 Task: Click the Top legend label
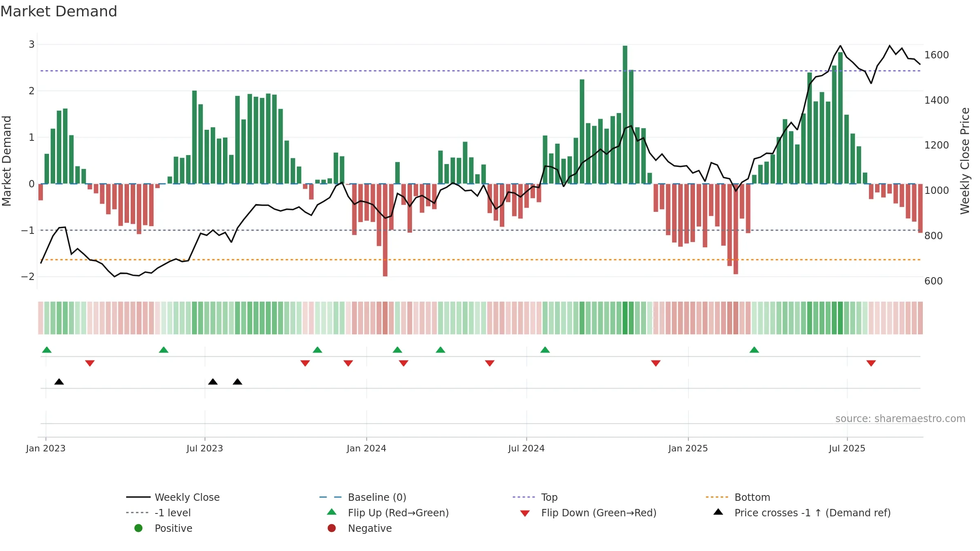point(549,497)
